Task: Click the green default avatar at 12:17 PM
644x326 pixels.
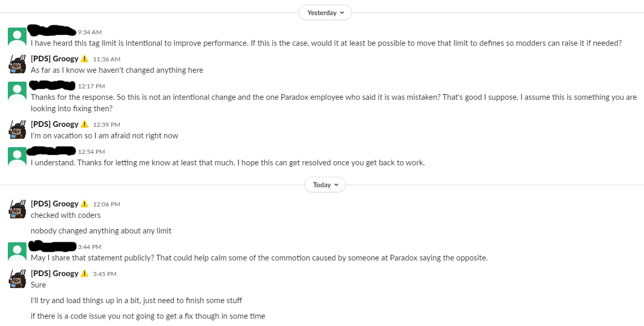Action: (17, 91)
